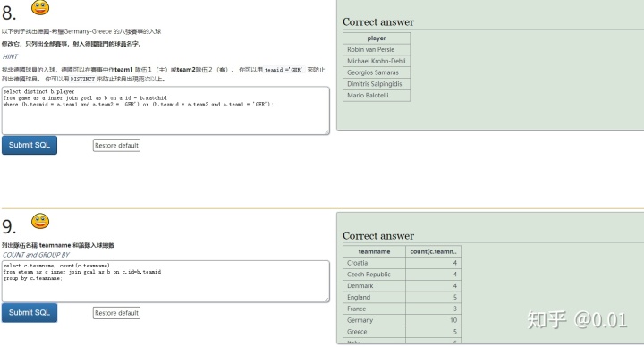Click the 'HINT' label in question 8

pyautogui.click(x=10, y=56)
